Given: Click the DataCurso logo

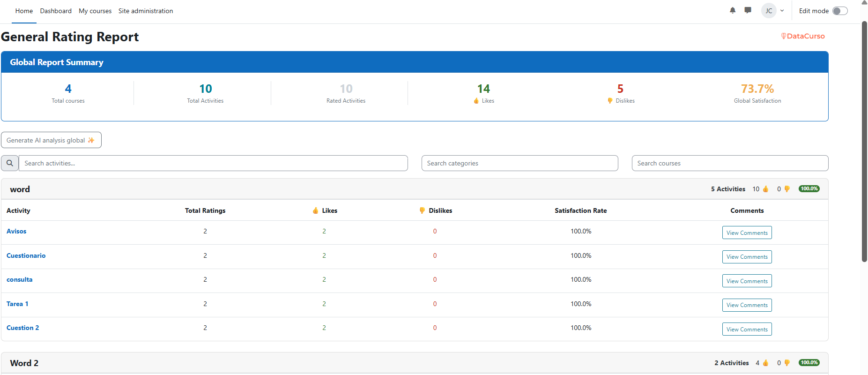Looking at the screenshot, I should [x=802, y=36].
